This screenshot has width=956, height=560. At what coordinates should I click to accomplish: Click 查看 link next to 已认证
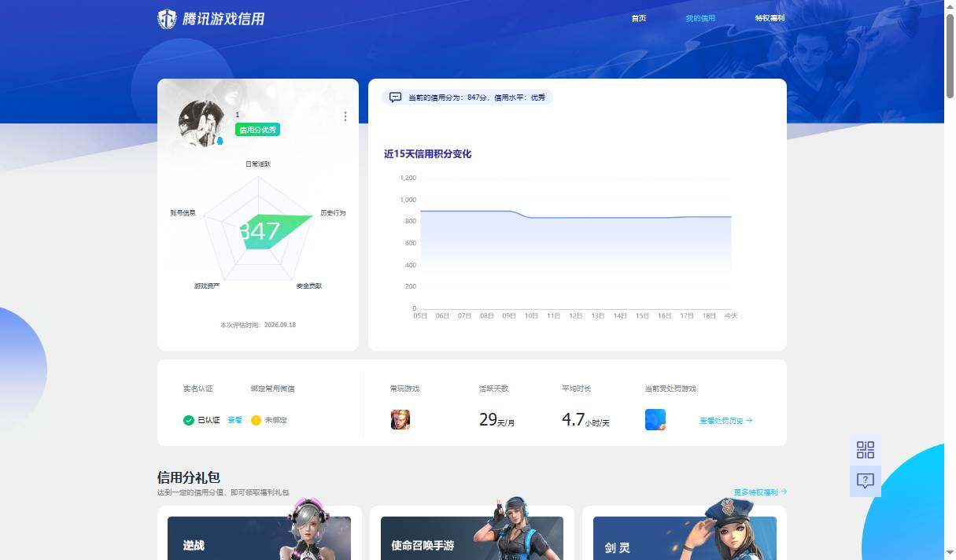click(x=234, y=420)
